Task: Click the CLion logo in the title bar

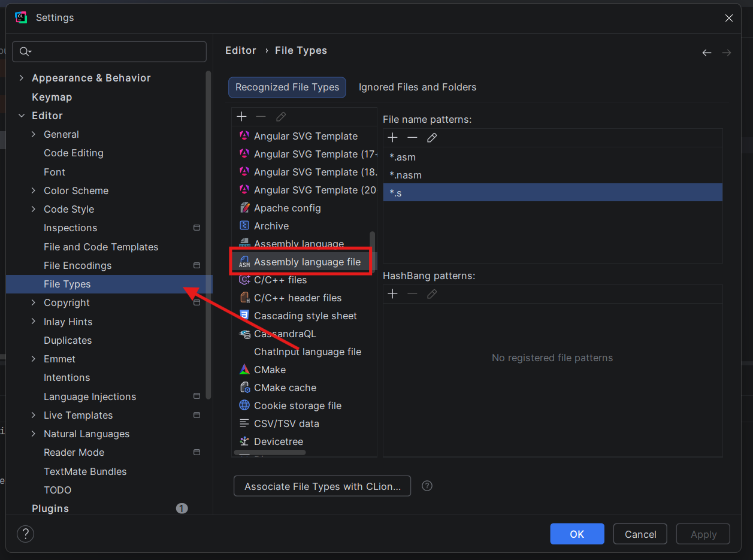Action: (21, 17)
